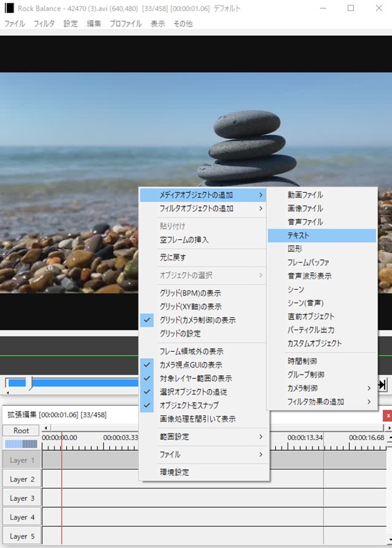Jump to last frame button
Viewport: 392px width, 548px height.
pos(382,385)
